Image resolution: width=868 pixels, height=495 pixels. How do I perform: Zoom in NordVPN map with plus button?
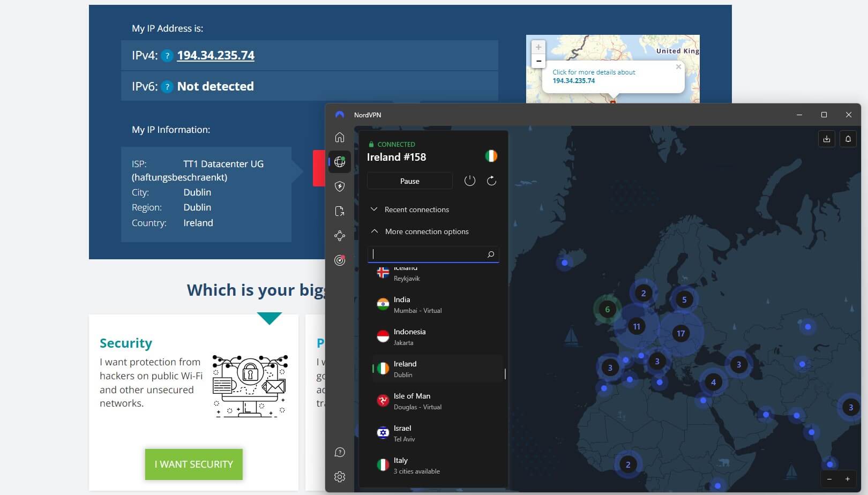[x=848, y=479]
